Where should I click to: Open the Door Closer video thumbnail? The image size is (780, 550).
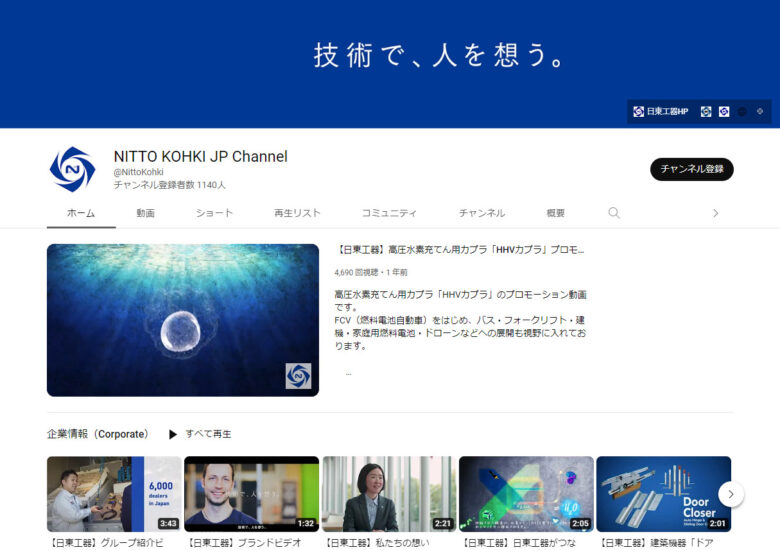[x=664, y=494]
